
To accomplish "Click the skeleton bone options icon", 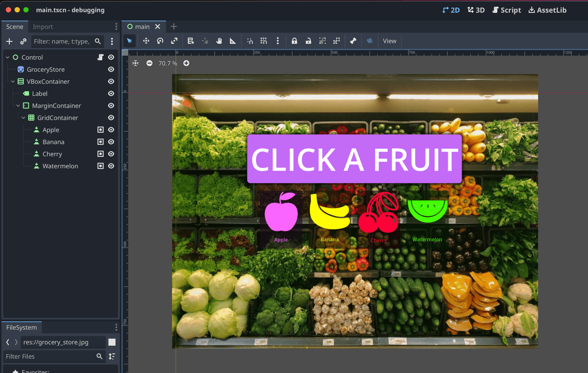I will pyautogui.click(x=353, y=40).
